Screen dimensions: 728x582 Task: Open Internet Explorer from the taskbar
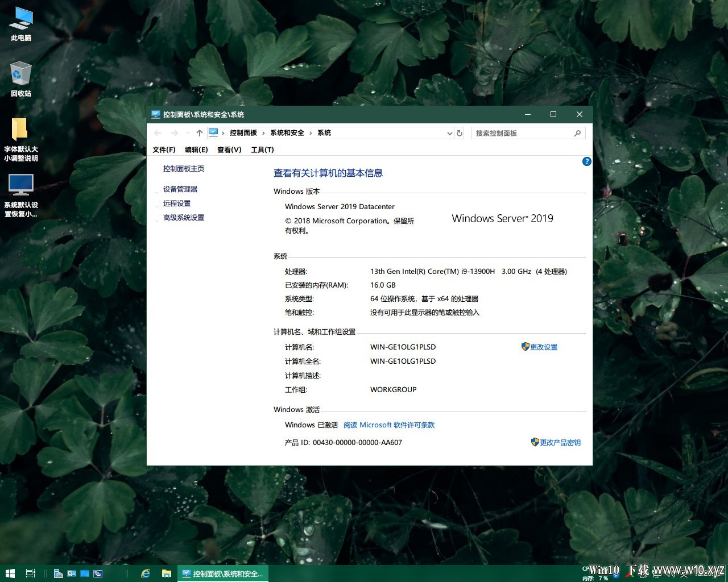click(146, 573)
